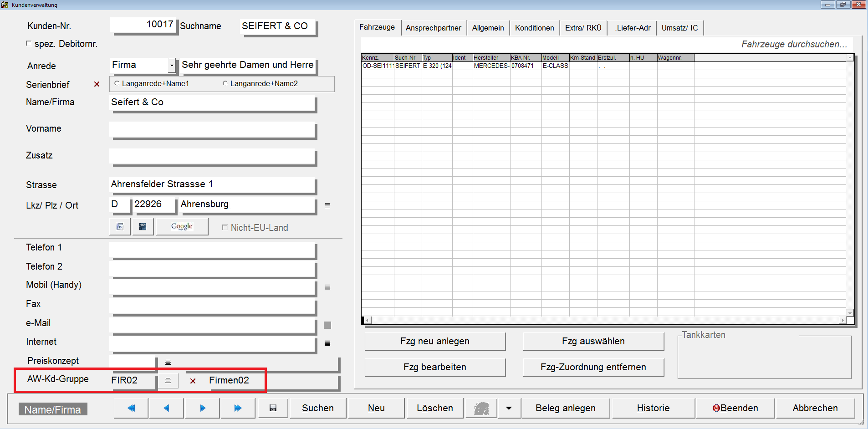The height and width of the screenshot is (429, 868).
Task: Click the vehicle table scroll right arrow
Action: (x=842, y=321)
